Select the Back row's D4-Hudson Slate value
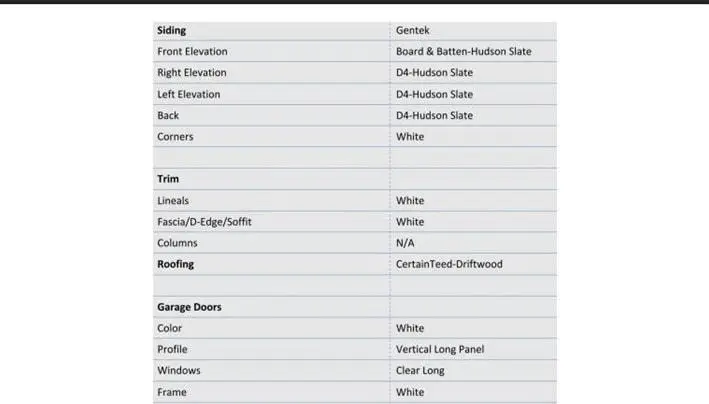Viewport: 709px width, 404px height. (434, 115)
